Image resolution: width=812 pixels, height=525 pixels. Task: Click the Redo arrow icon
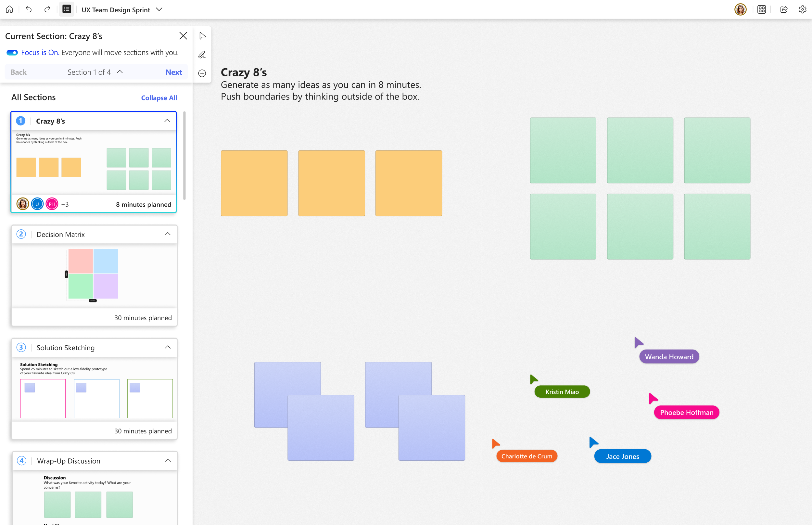pos(47,9)
